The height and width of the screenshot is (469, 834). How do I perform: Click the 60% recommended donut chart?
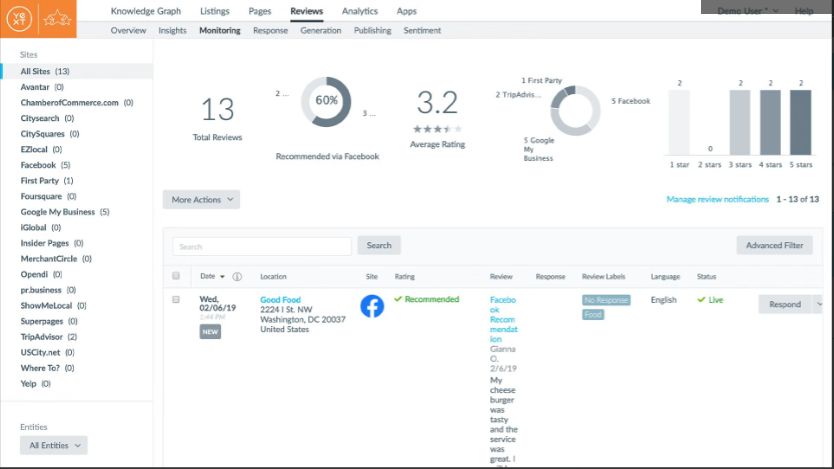326,102
